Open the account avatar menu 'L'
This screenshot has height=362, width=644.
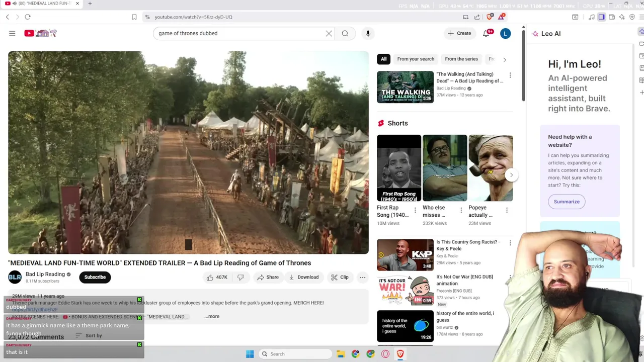click(x=506, y=34)
